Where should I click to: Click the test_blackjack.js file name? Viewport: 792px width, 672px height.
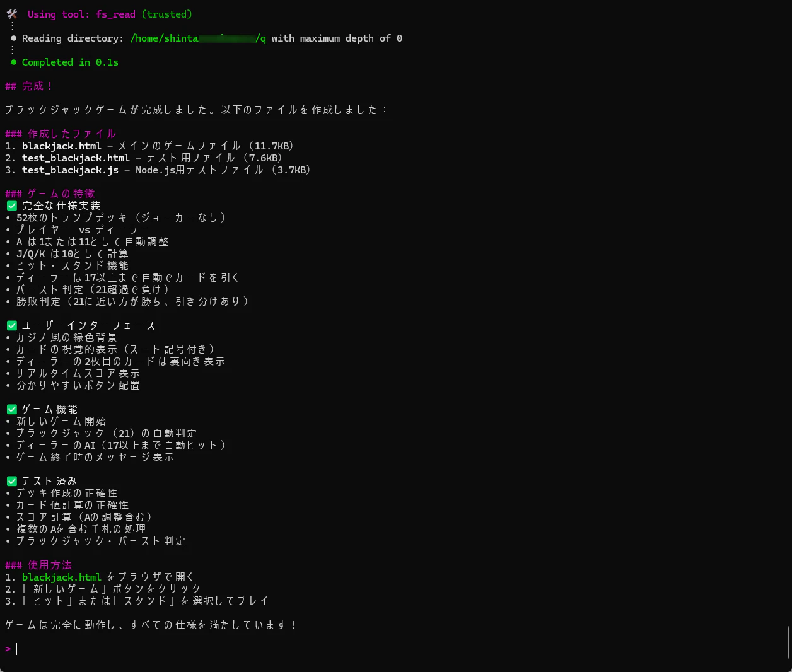pyautogui.click(x=70, y=170)
